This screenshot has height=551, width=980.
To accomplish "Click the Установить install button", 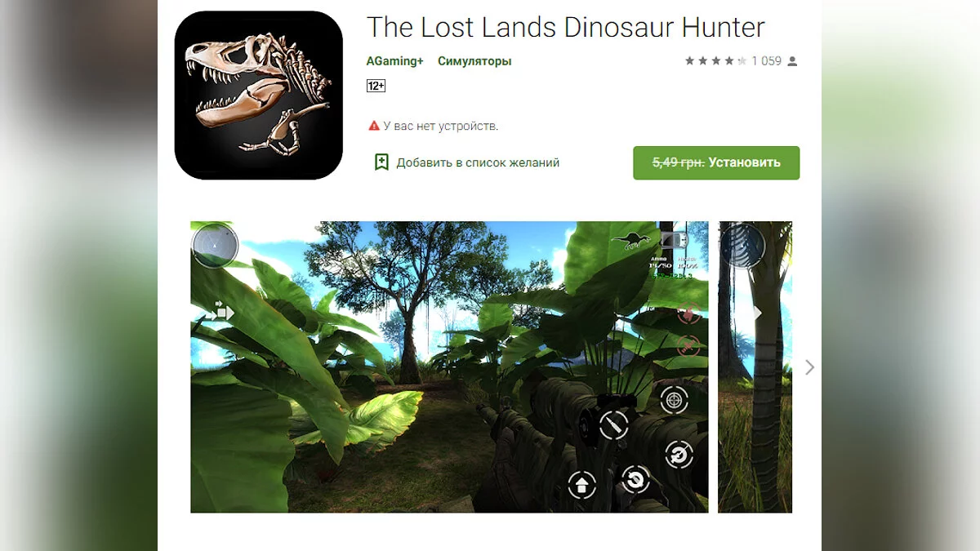I will tap(716, 162).
